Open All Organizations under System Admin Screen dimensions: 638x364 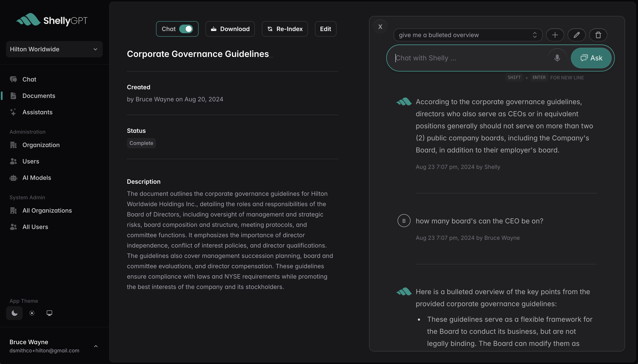[x=47, y=210]
